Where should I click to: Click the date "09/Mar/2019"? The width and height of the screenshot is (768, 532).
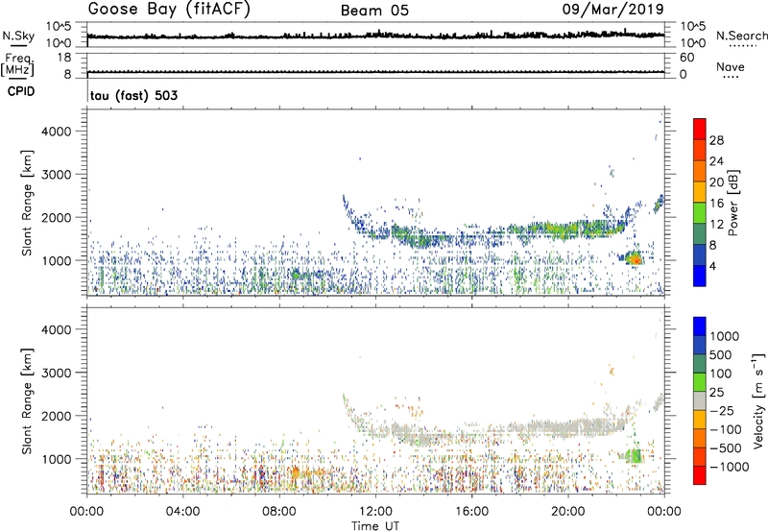tap(612, 9)
